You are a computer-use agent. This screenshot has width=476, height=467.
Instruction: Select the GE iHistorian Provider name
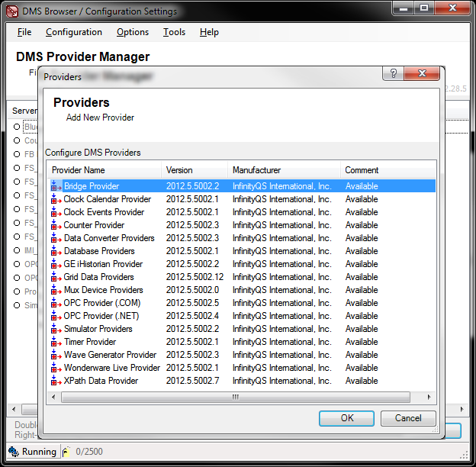coord(103,264)
